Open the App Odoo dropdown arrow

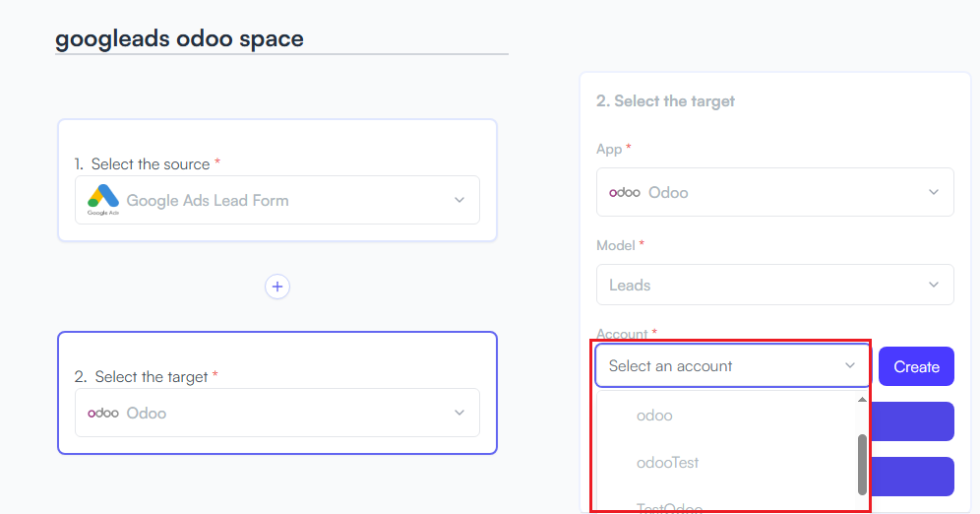pyautogui.click(x=933, y=192)
